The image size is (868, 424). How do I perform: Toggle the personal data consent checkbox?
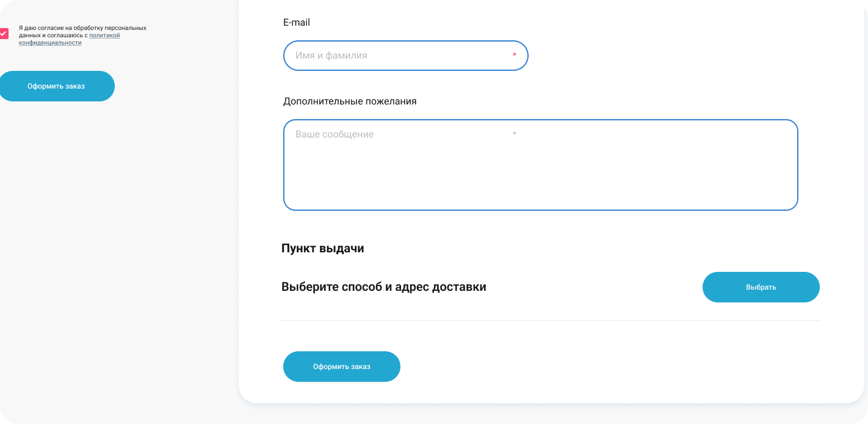(4, 34)
